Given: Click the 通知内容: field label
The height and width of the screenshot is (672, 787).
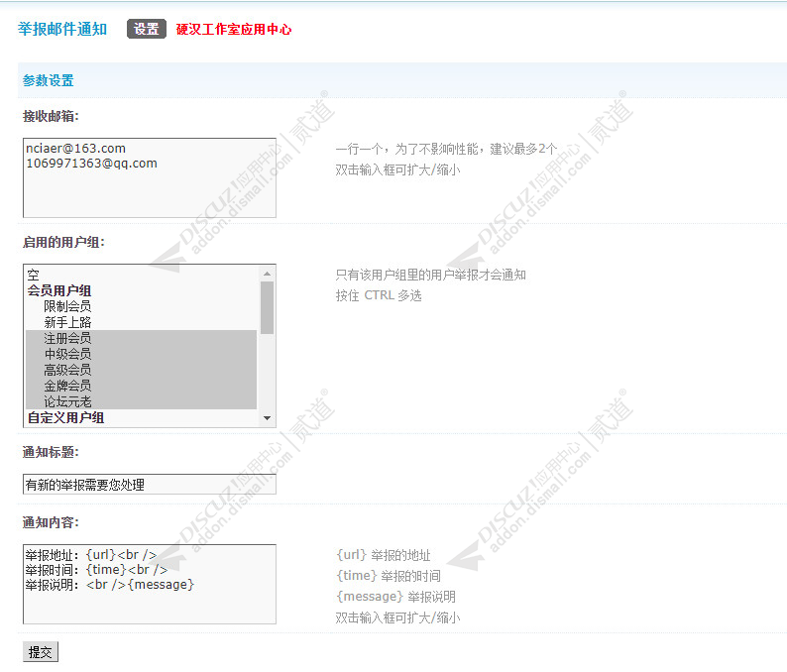Looking at the screenshot, I should coord(51,522).
